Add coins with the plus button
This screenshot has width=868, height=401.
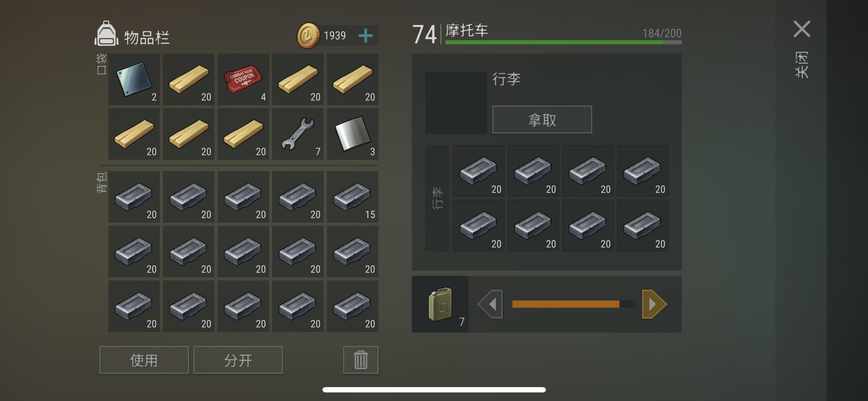click(x=366, y=36)
